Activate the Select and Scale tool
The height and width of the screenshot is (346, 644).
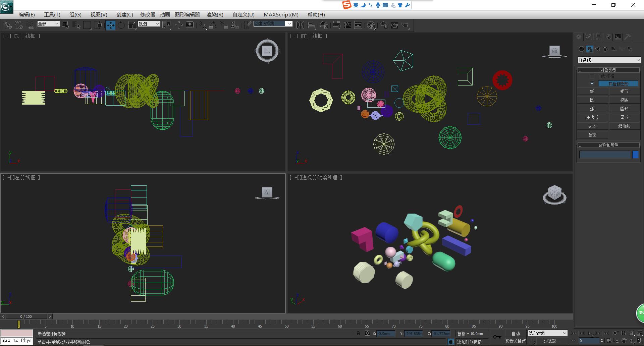[132, 25]
